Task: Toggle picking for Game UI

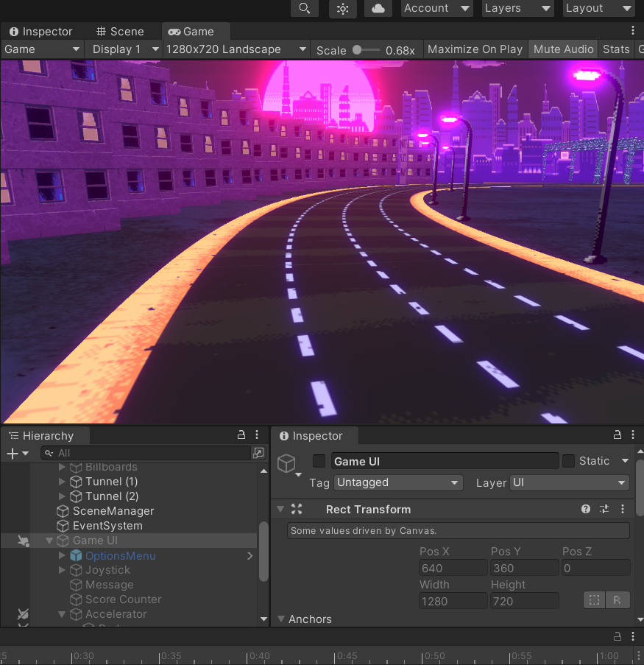Action: point(24,541)
